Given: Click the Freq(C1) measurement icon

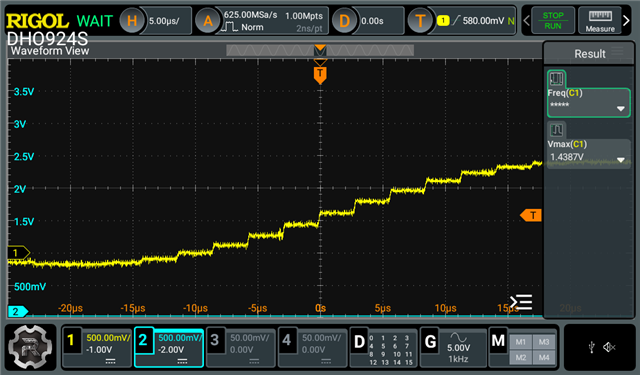Looking at the screenshot, I should point(556,78).
